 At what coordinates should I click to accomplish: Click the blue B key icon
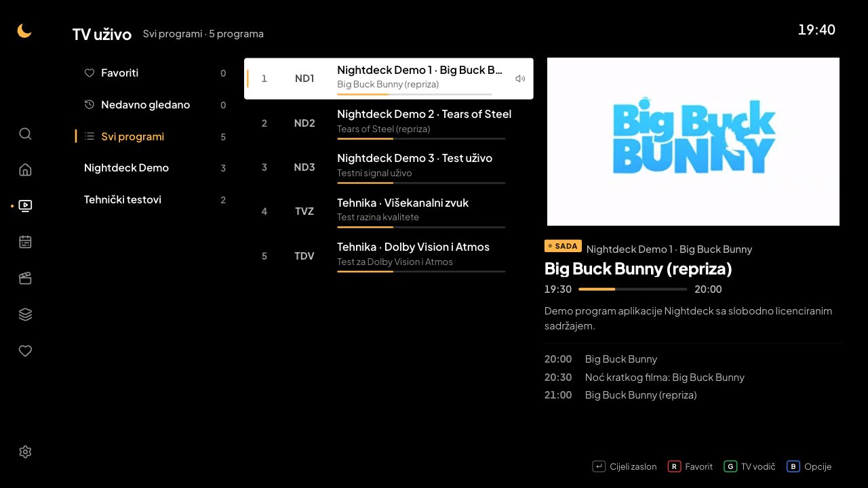point(793,466)
